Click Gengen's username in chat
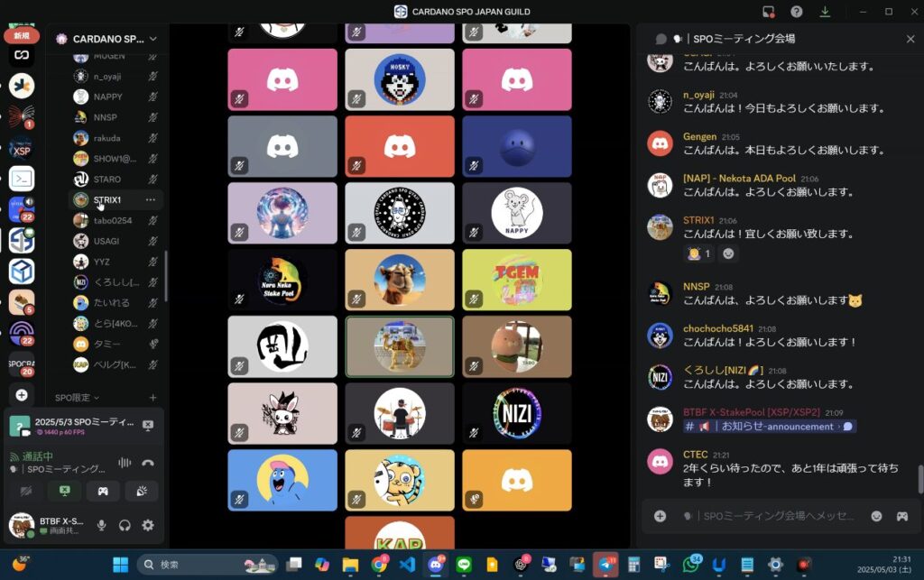The height and width of the screenshot is (580, 924). (x=699, y=136)
